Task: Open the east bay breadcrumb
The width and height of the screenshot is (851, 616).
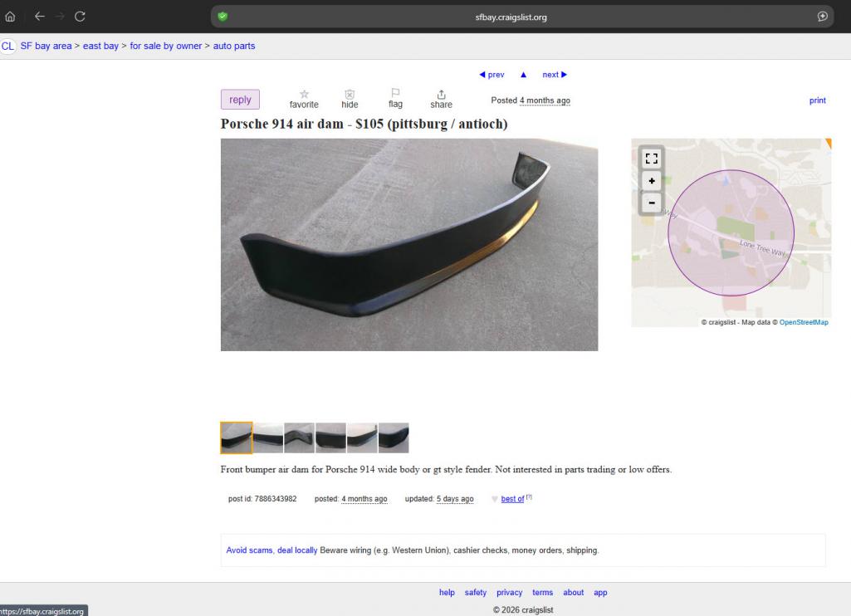Action: (x=100, y=46)
